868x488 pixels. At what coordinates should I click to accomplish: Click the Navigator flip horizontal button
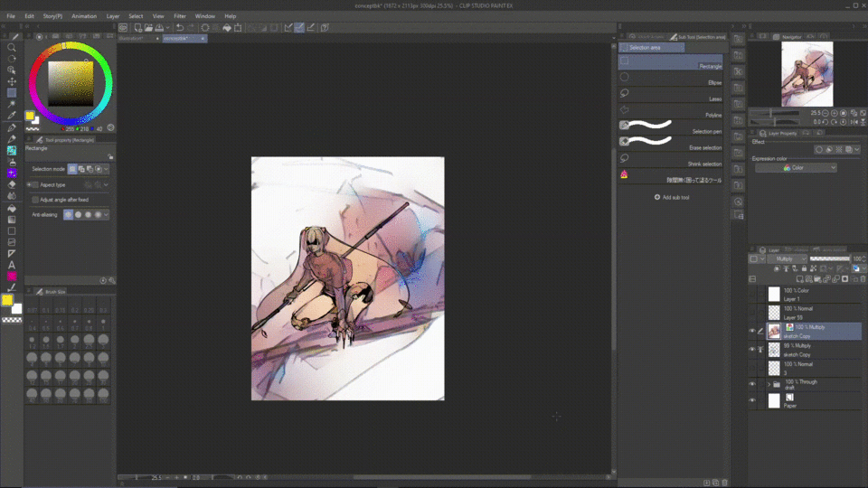(x=854, y=122)
